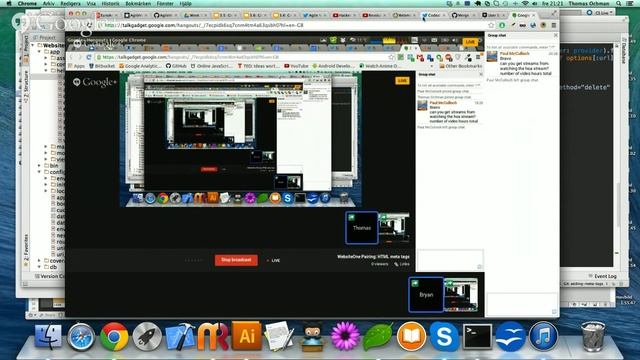Open Database tool window tab in RubyMine
Viewport: 640px width, 360px height.
pyautogui.click(x=624, y=51)
